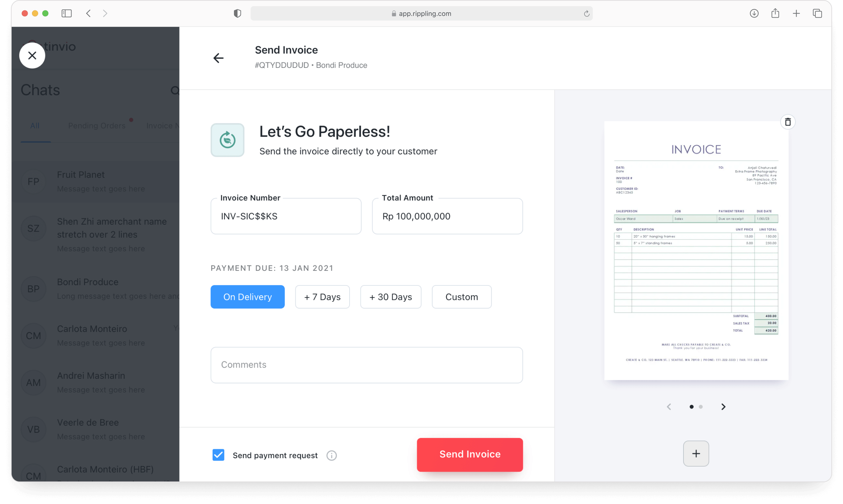Click into the Invoice Number field
Screen dimensions: 843x504
pyautogui.click(x=286, y=216)
